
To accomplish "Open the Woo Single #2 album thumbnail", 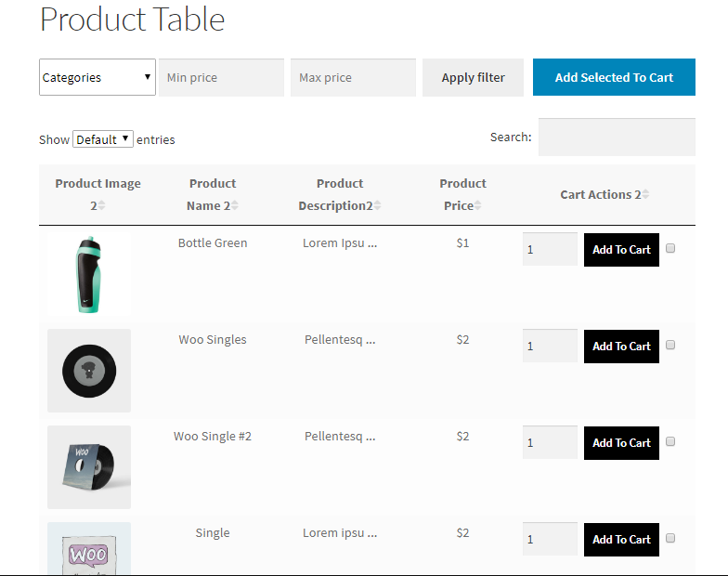I will click(89, 466).
